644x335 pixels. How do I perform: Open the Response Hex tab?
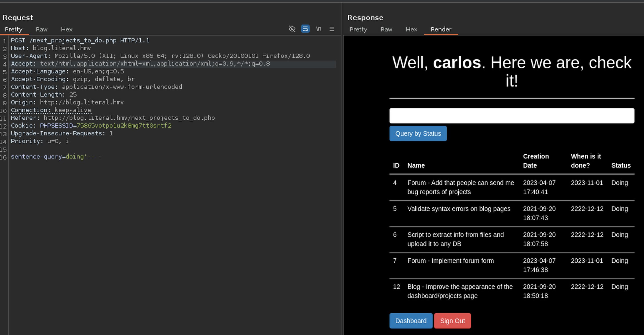(411, 29)
